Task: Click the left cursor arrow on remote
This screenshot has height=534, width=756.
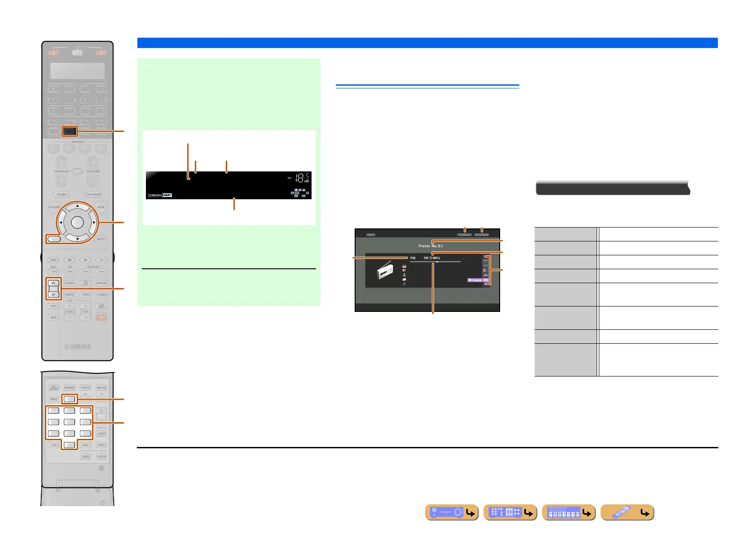Action: pyautogui.click(x=61, y=222)
